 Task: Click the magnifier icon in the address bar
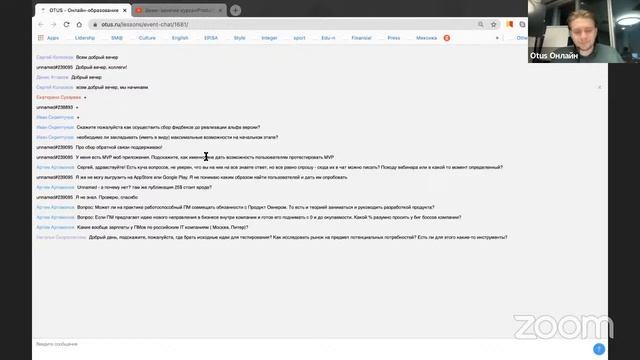coord(481,24)
